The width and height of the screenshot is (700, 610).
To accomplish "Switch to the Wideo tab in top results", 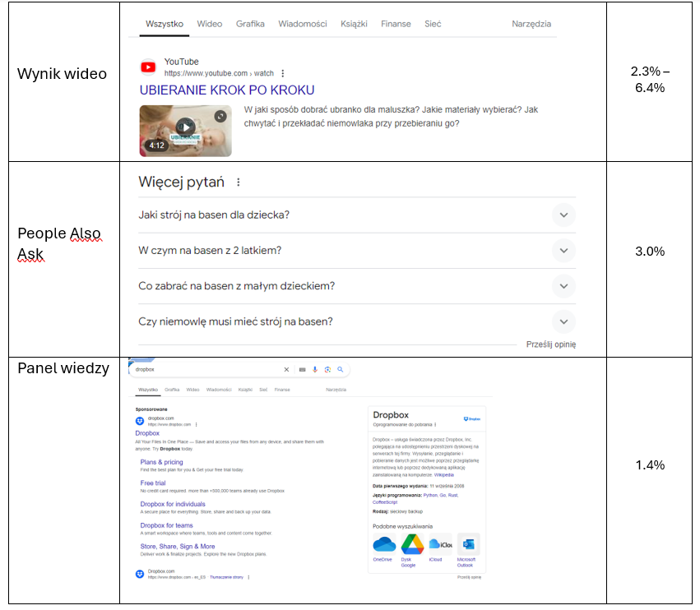I will pyautogui.click(x=210, y=24).
